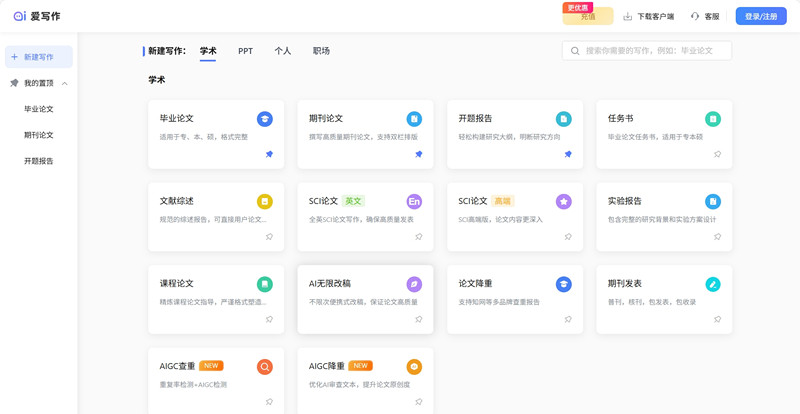This screenshot has height=414, width=800.
Task: Click the 登录/注册 button
Action: [x=761, y=16]
